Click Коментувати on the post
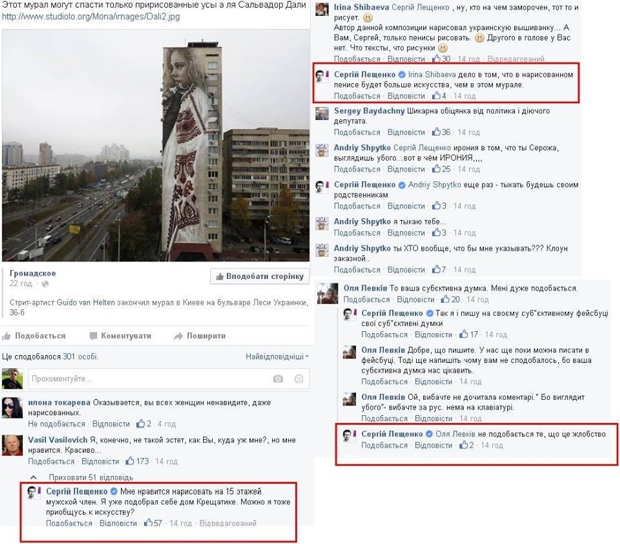620x544 pixels. click(121, 336)
